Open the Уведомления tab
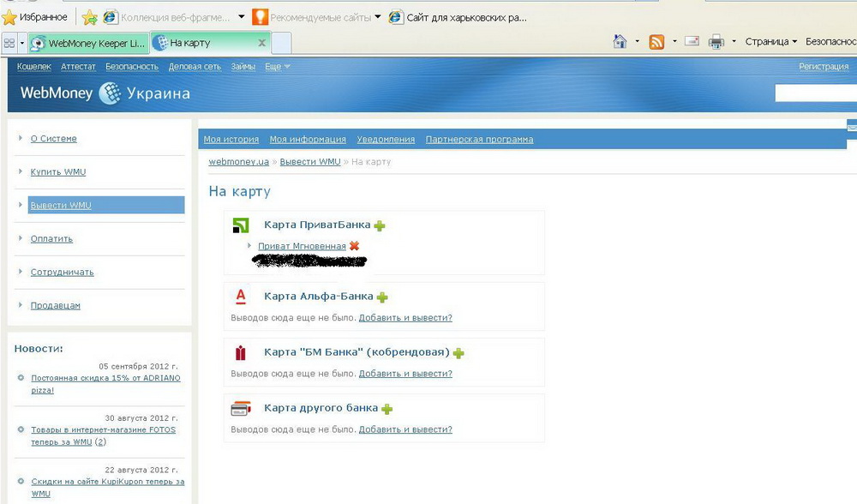This screenshot has width=857, height=504. tap(386, 140)
